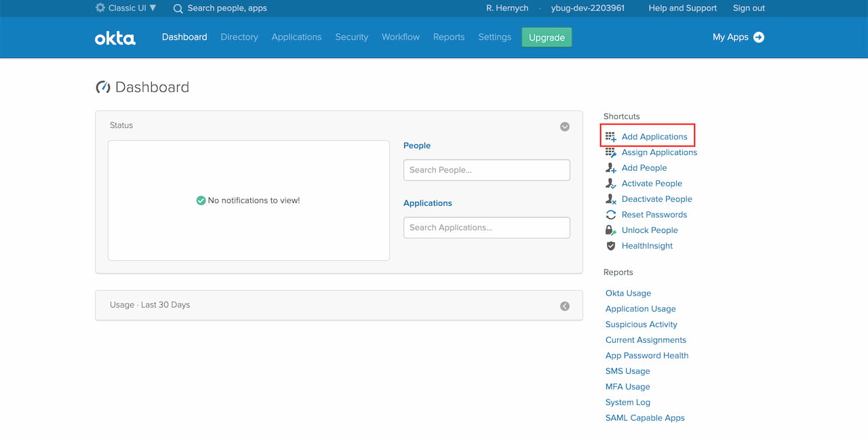The width and height of the screenshot is (868, 441).
Task: Click the My Apps arrow icon
Action: pyautogui.click(x=759, y=37)
